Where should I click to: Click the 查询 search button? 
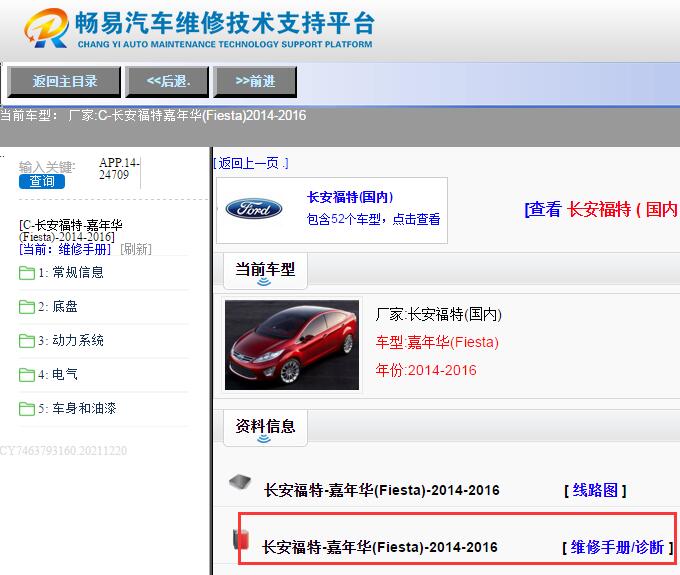click(x=42, y=181)
